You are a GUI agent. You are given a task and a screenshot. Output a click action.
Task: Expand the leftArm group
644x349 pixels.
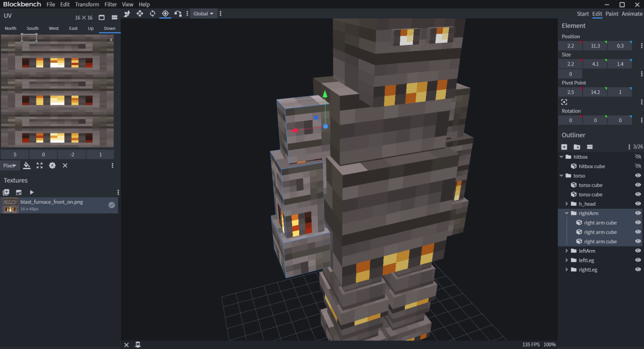[x=567, y=251]
